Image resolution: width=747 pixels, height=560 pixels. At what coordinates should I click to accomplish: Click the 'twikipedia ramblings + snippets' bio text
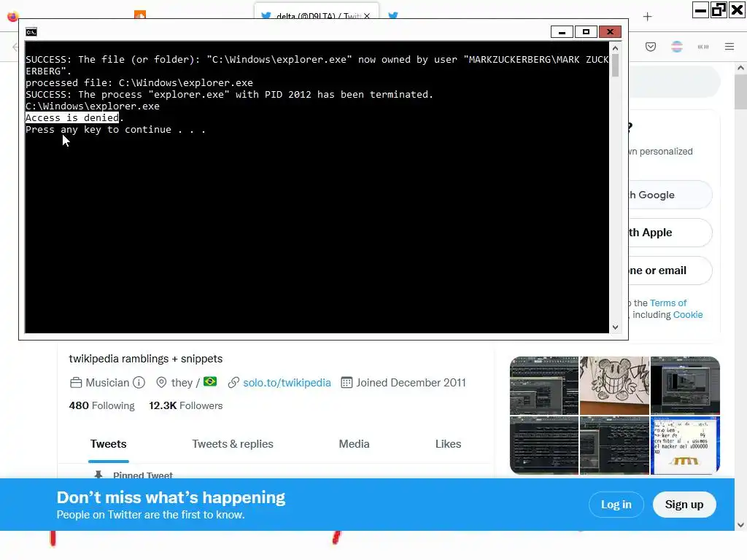point(146,359)
